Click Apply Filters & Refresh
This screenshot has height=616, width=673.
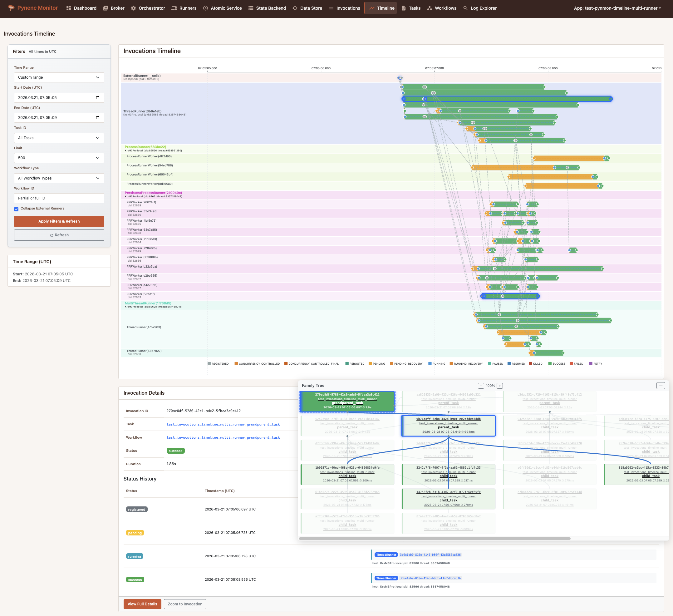tap(59, 221)
